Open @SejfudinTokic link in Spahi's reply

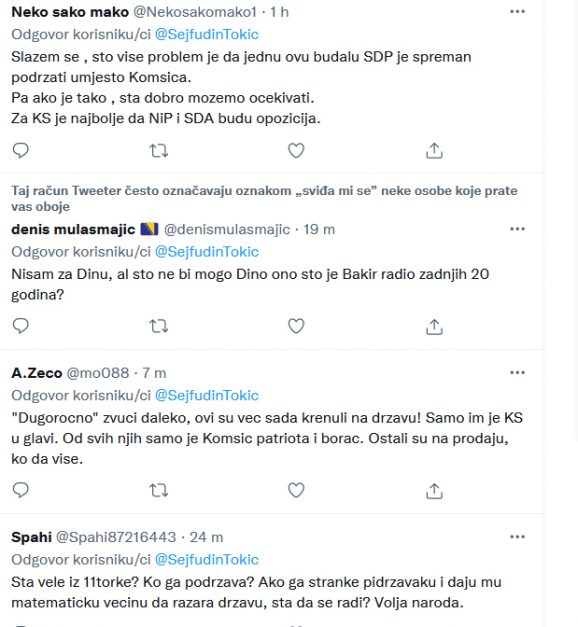[206, 559]
